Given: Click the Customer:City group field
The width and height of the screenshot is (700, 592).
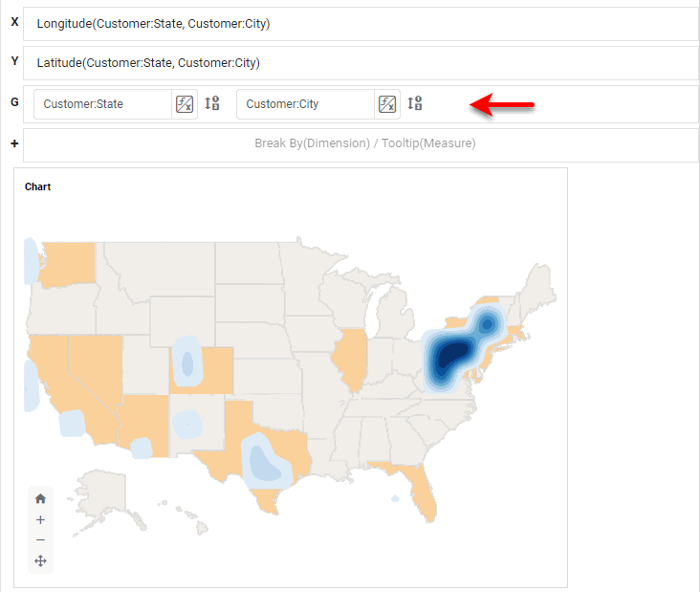Looking at the screenshot, I should click(x=304, y=104).
